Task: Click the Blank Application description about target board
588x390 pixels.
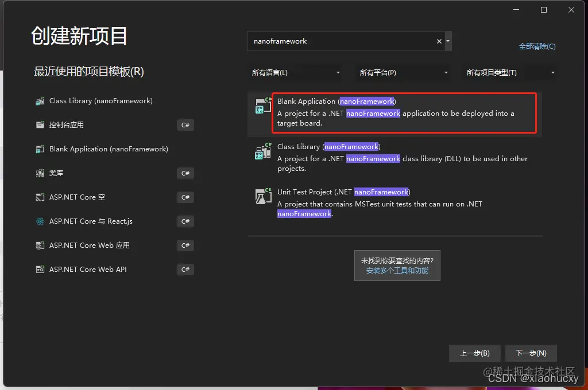Action: pos(396,118)
